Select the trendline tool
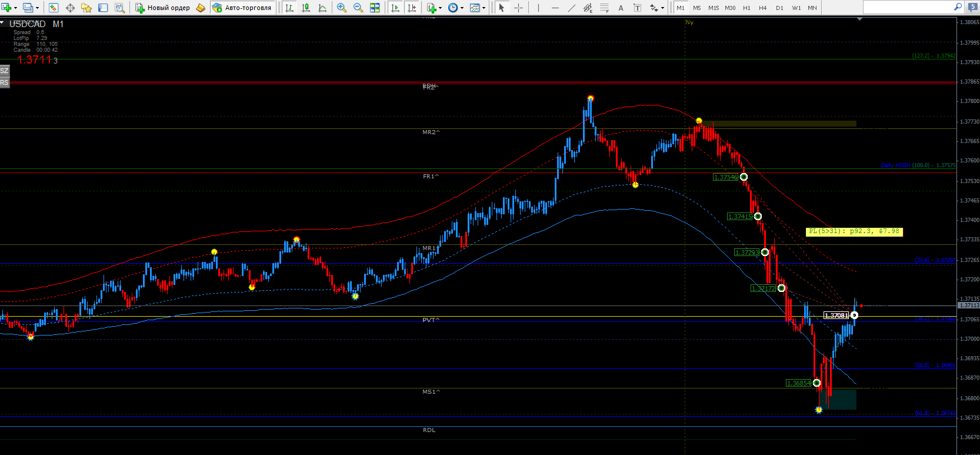The image size is (980, 455). pos(571,8)
